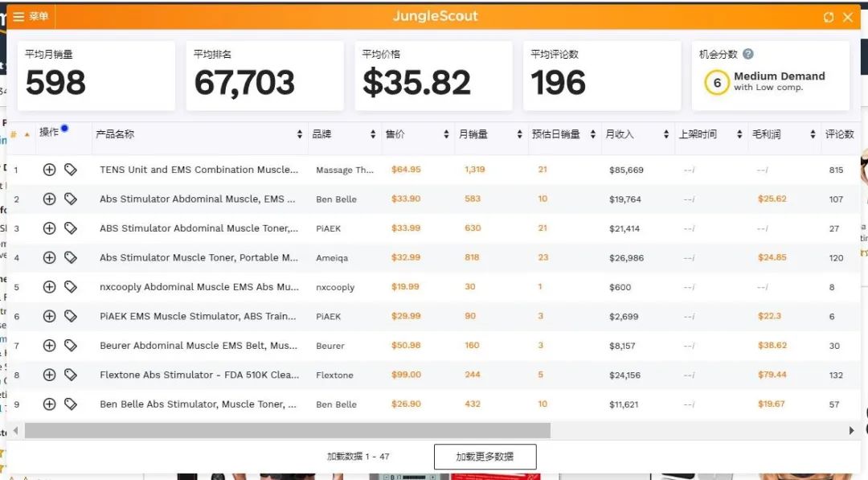Click 加载更多数据 button
Image resolution: width=868 pixels, height=480 pixels.
(x=485, y=457)
